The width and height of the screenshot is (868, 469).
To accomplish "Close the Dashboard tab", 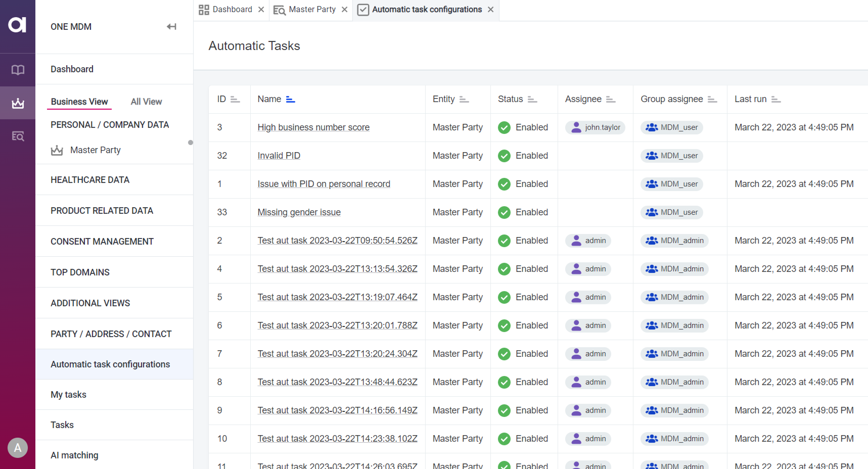I will (261, 9).
